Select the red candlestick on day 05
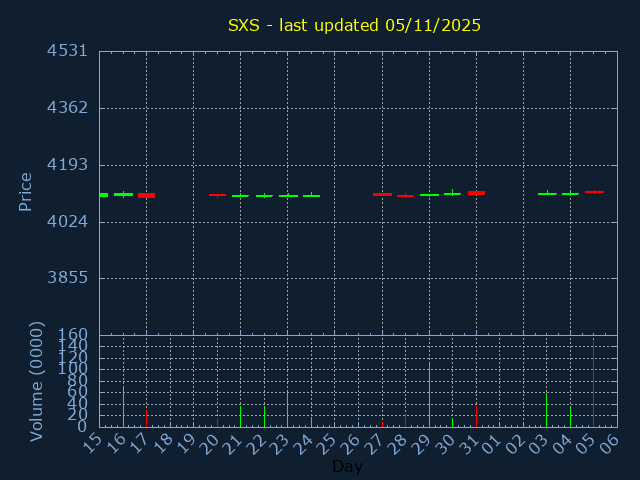 (594, 191)
